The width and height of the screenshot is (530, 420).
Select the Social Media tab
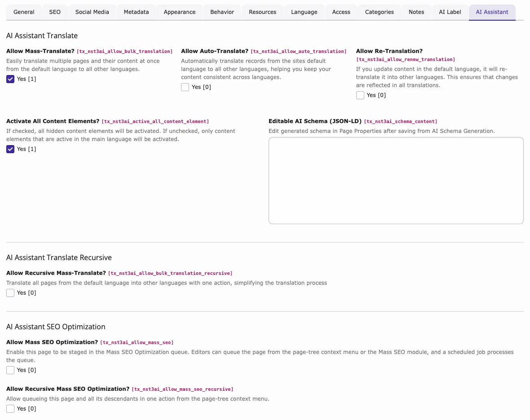click(92, 12)
